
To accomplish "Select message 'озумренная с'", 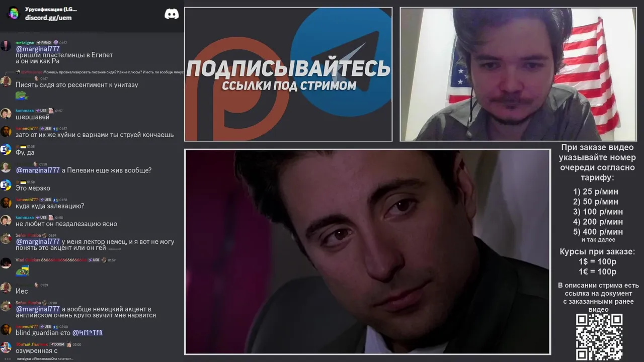I will tap(37, 350).
